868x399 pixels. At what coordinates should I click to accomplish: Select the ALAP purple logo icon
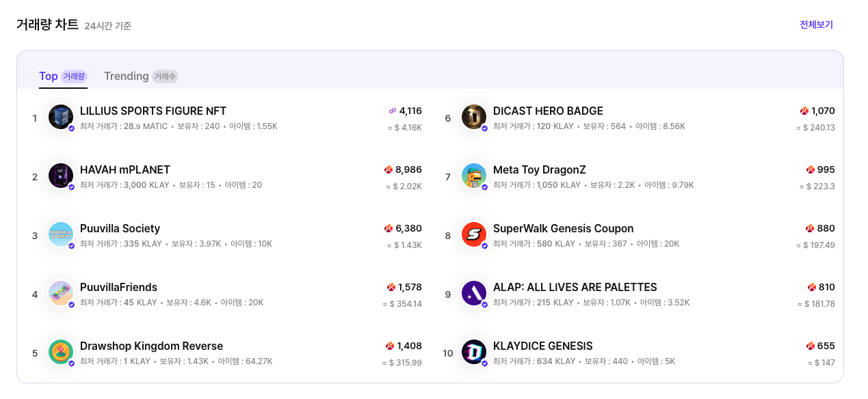click(474, 293)
